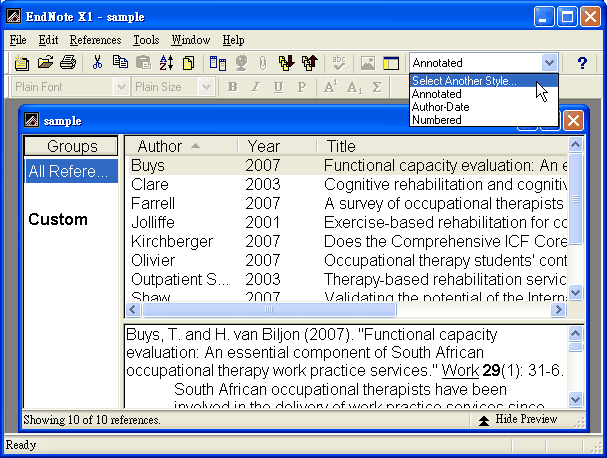Click the Work journal name in preview

(x=460, y=371)
